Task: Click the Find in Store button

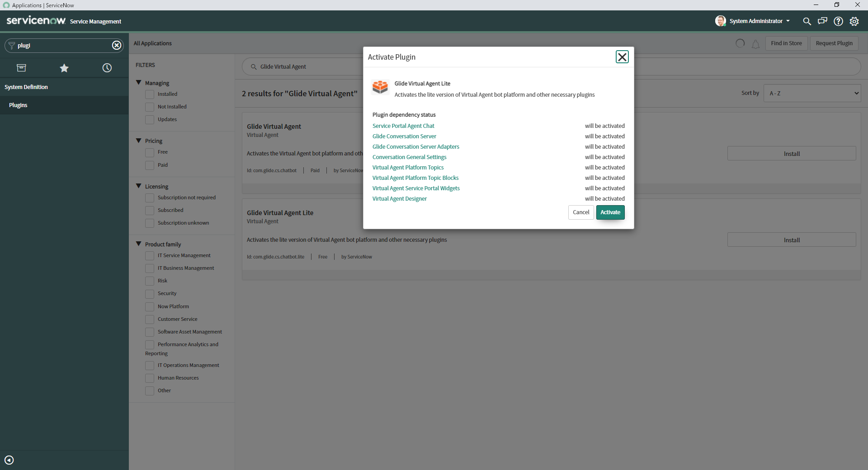Action: coord(786,43)
